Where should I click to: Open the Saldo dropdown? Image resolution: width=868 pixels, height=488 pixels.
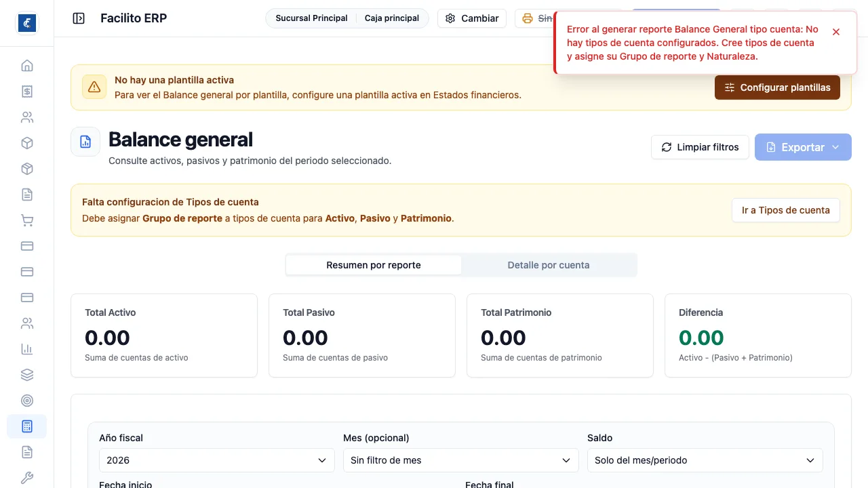coord(705,460)
